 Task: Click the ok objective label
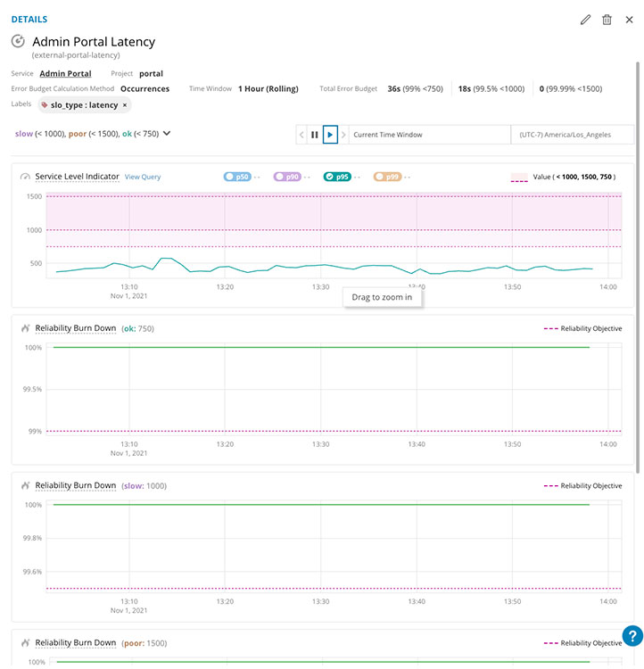tap(127, 134)
